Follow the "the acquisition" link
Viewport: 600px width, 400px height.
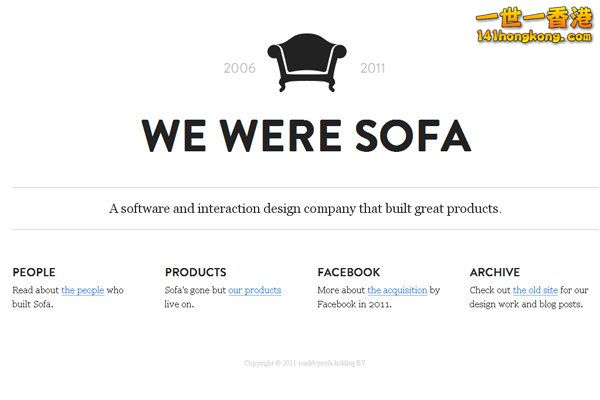(397, 290)
